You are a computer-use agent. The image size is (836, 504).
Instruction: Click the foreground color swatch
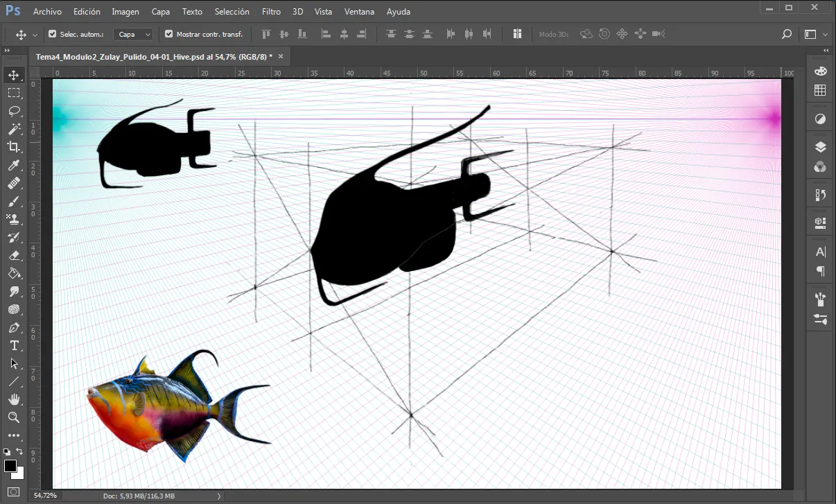[x=10, y=465]
